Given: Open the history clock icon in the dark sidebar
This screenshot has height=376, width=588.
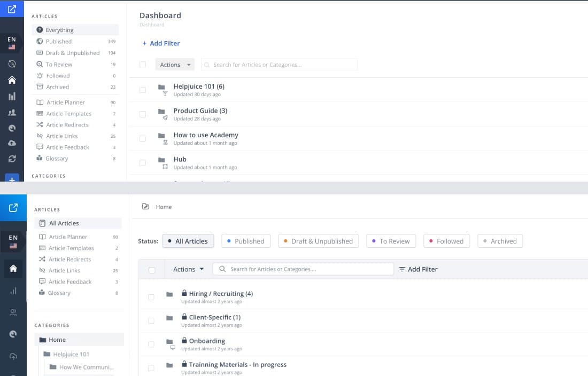Looking at the screenshot, I should click(x=12, y=64).
